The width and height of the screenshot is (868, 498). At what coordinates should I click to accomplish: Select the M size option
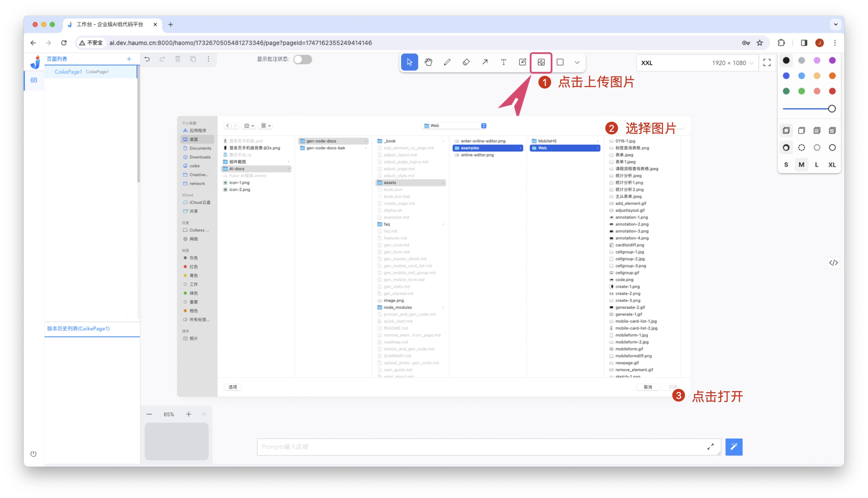[x=801, y=165]
